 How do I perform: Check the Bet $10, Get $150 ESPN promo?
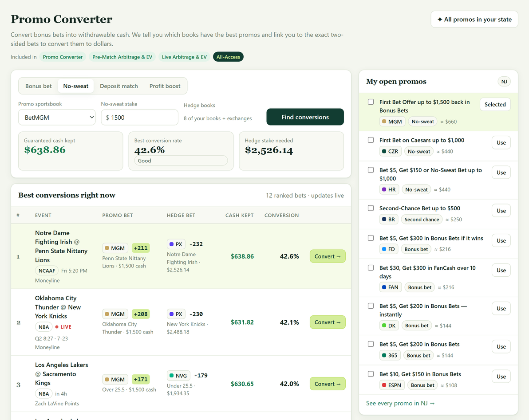(371, 374)
